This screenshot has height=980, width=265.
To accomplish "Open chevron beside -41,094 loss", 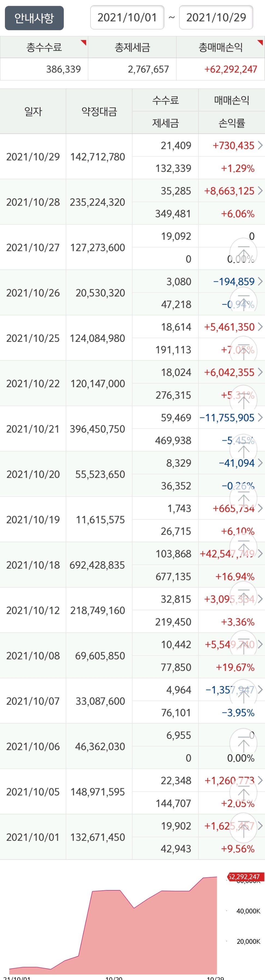I will (260, 463).
